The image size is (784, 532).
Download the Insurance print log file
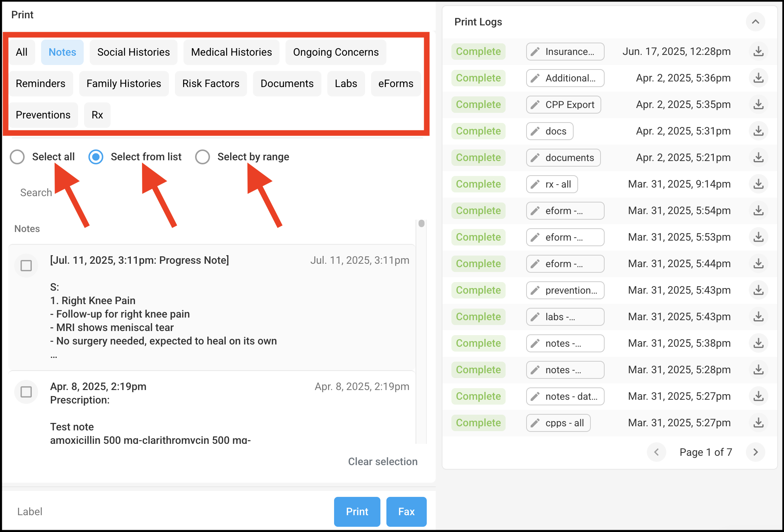tap(758, 52)
